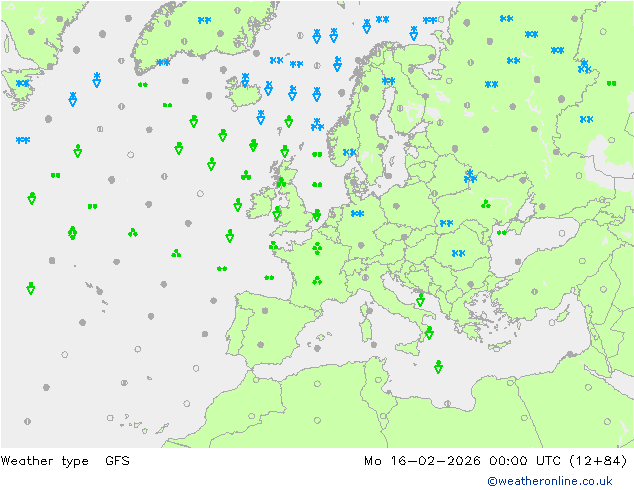
Task: Click the rain shower symbol over Calabria
Action: coord(429,333)
